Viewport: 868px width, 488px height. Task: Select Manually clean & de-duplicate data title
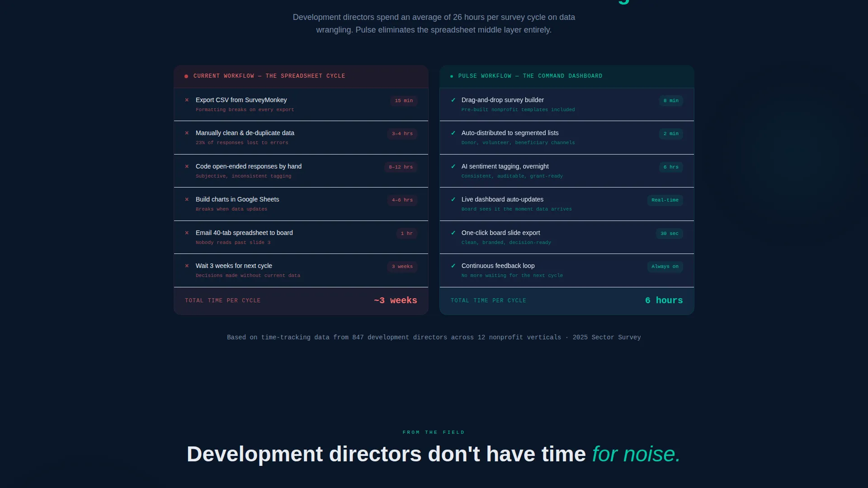(x=245, y=133)
